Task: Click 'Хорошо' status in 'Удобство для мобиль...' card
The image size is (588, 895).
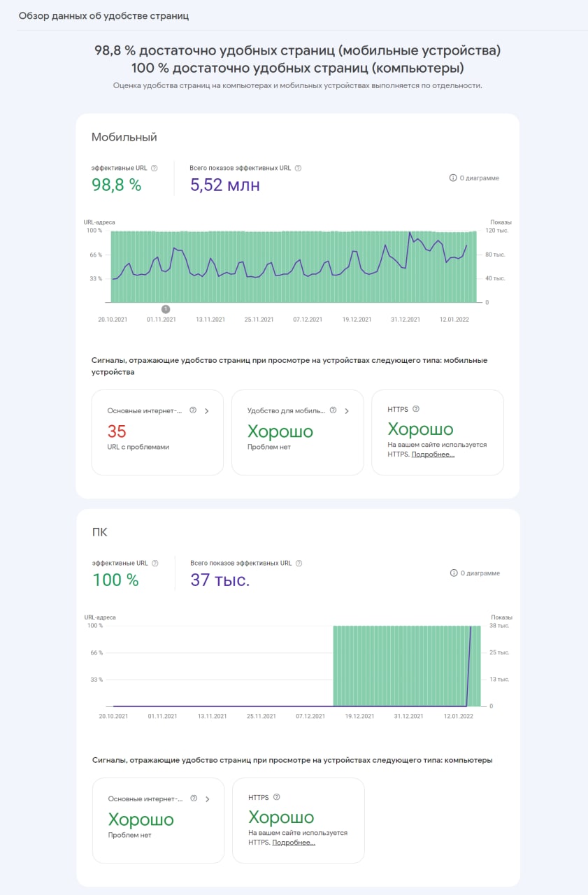Action: tap(280, 431)
